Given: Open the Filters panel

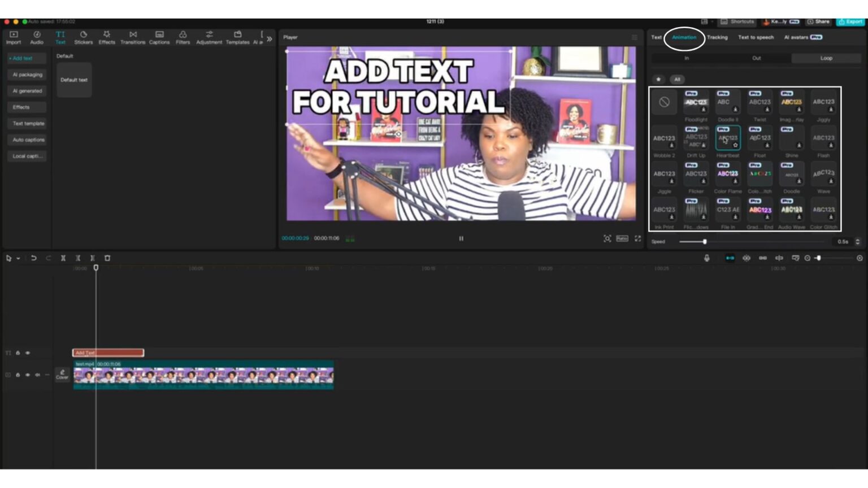Looking at the screenshot, I should pyautogui.click(x=182, y=37).
